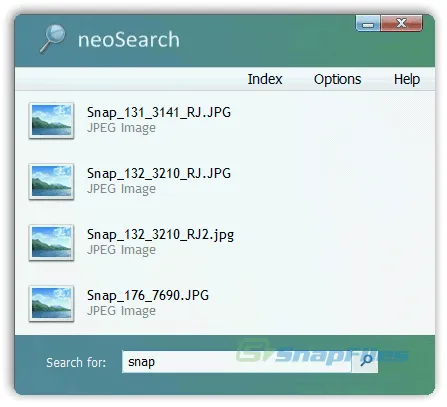
Task: Minimize the neoSearch window
Action: [368, 23]
